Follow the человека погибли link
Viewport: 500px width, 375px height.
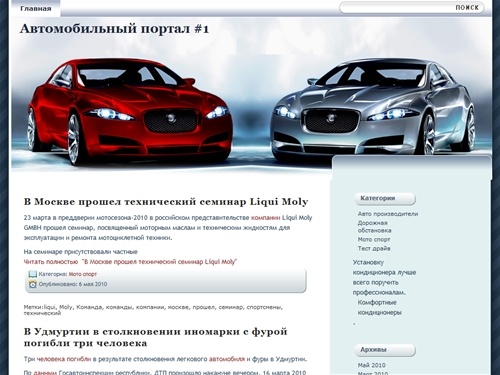(x=64, y=359)
